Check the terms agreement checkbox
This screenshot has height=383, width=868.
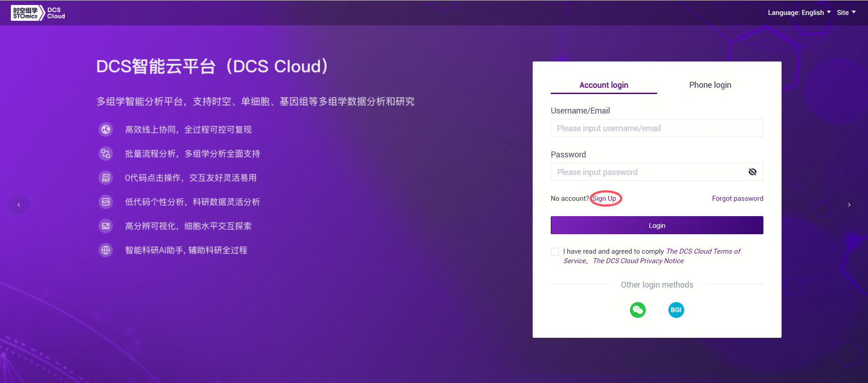pos(555,252)
